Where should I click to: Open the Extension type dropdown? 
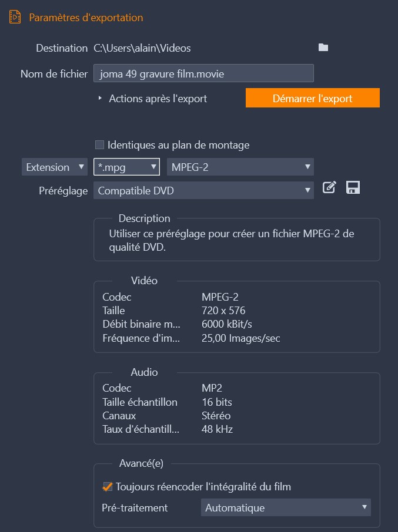click(55, 167)
